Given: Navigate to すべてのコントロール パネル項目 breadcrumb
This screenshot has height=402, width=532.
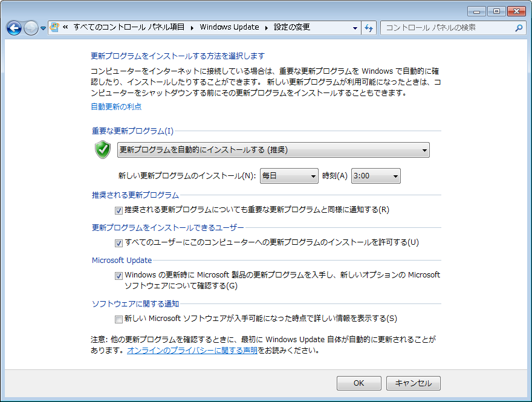Looking at the screenshot, I should click(129, 27).
